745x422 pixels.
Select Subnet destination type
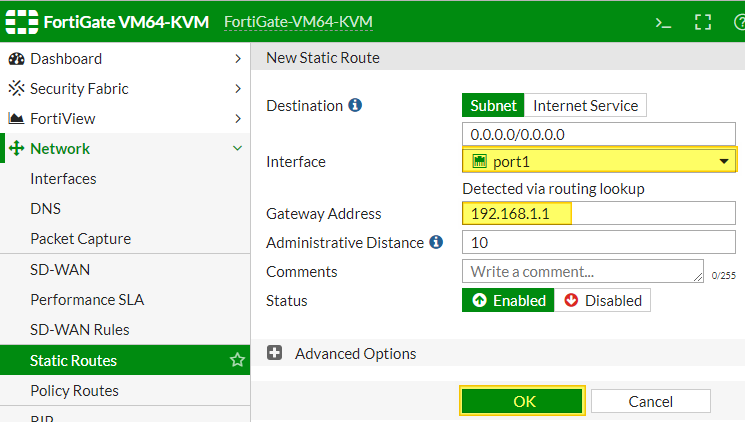(493, 106)
